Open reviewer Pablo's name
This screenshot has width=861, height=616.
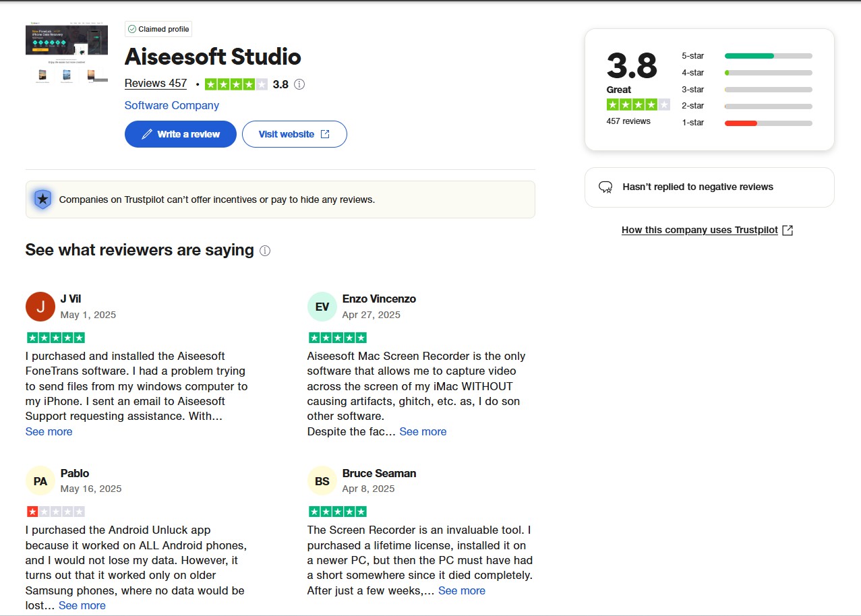pos(75,473)
